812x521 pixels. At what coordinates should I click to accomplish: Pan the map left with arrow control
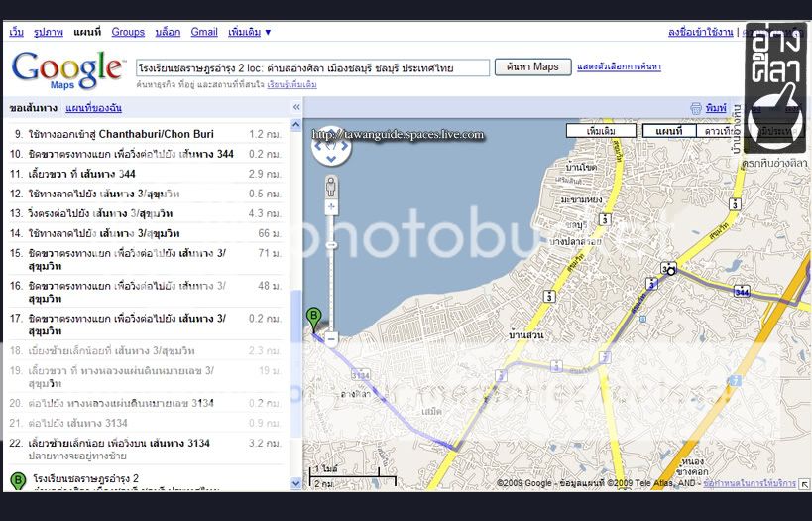pos(318,147)
